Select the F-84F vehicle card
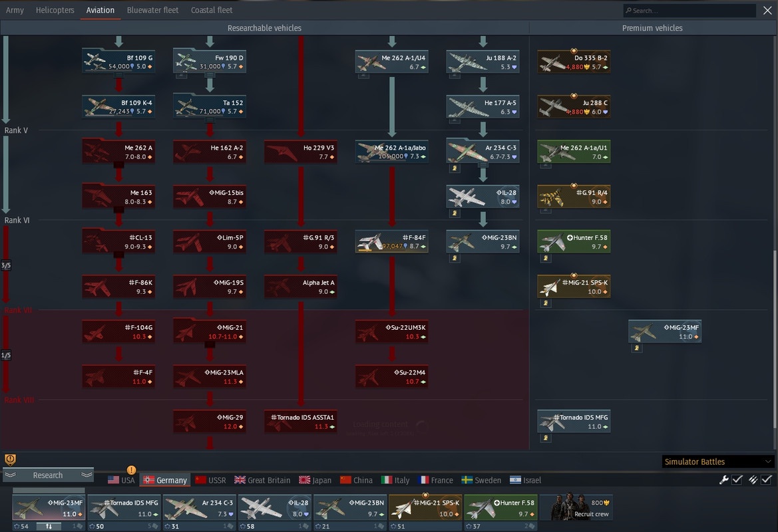The image size is (778, 532). (392, 241)
